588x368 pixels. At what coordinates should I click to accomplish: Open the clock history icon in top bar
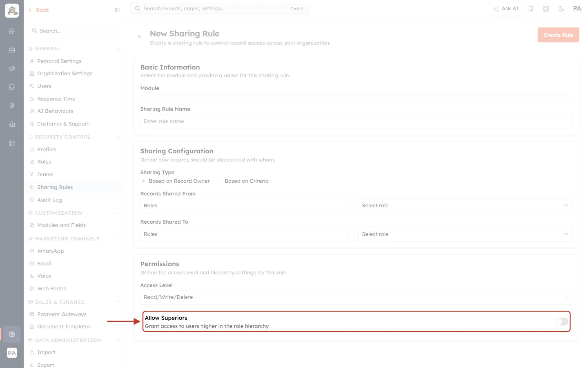(x=546, y=9)
